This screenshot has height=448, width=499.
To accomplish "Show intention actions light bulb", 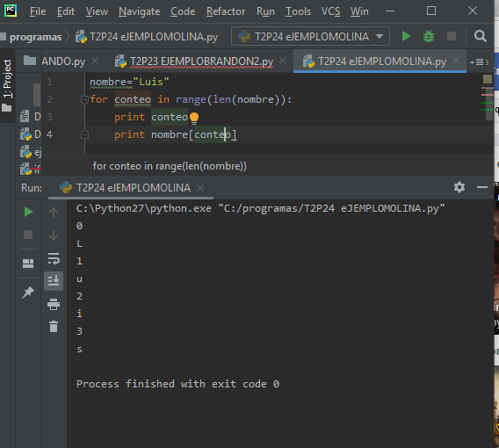I will 194,119.
